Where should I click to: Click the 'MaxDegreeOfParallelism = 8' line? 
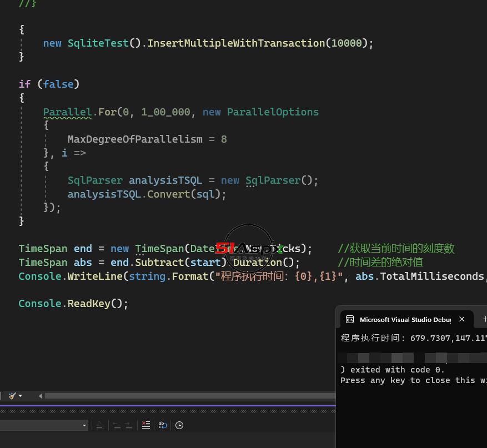(x=147, y=139)
